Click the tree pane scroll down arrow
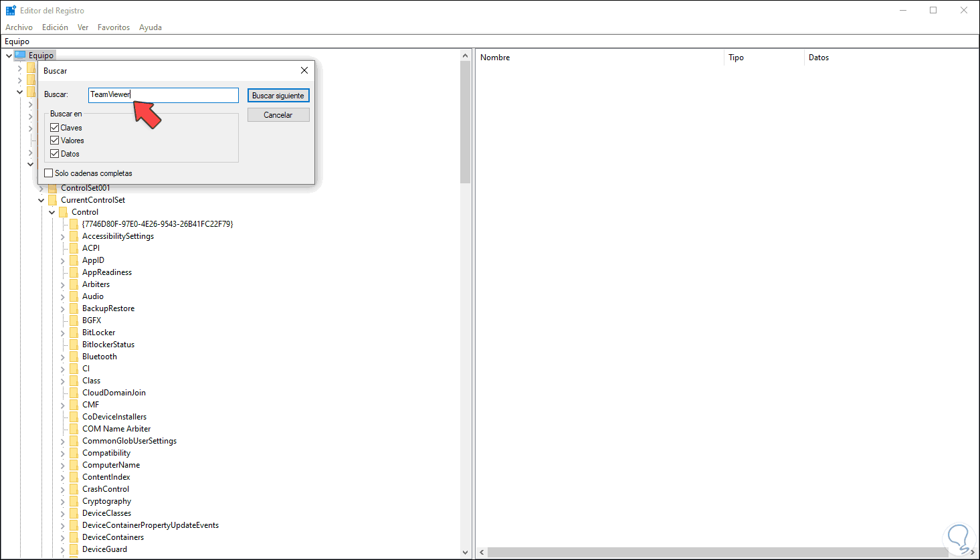 (x=466, y=553)
